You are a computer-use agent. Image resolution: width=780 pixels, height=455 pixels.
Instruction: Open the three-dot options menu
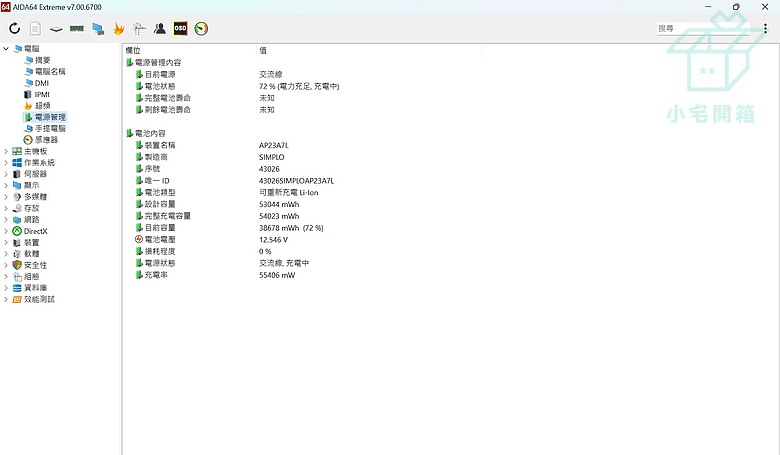point(766,28)
